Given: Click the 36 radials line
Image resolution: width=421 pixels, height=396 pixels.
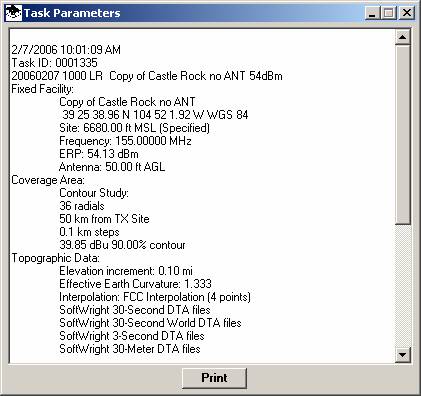Looking at the screenshot, I should [x=82, y=206].
